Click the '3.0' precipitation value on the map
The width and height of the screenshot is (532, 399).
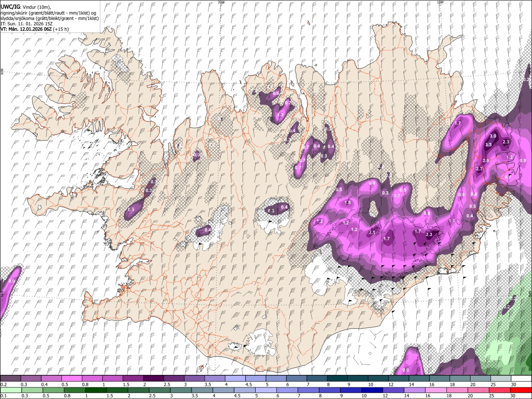[x=493, y=136]
